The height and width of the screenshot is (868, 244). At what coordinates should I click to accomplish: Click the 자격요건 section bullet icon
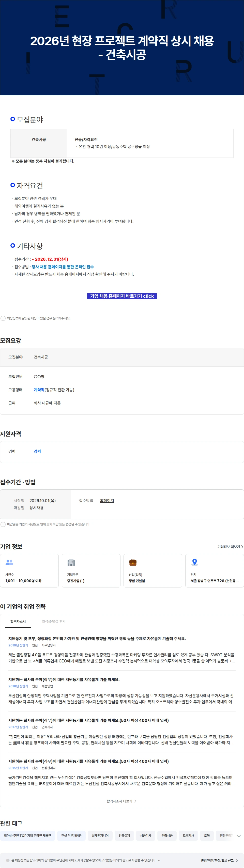(13, 185)
